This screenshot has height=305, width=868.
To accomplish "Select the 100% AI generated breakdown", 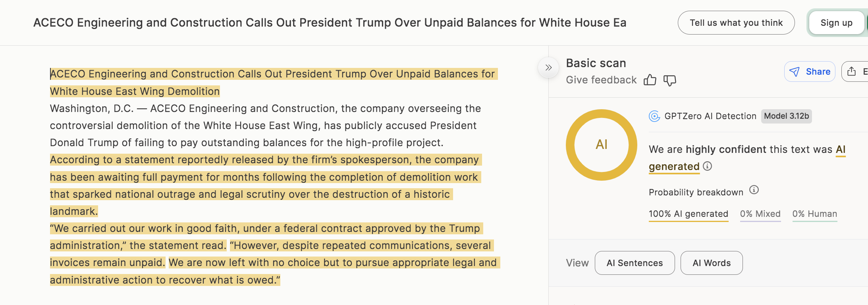I will pyautogui.click(x=688, y=214).
